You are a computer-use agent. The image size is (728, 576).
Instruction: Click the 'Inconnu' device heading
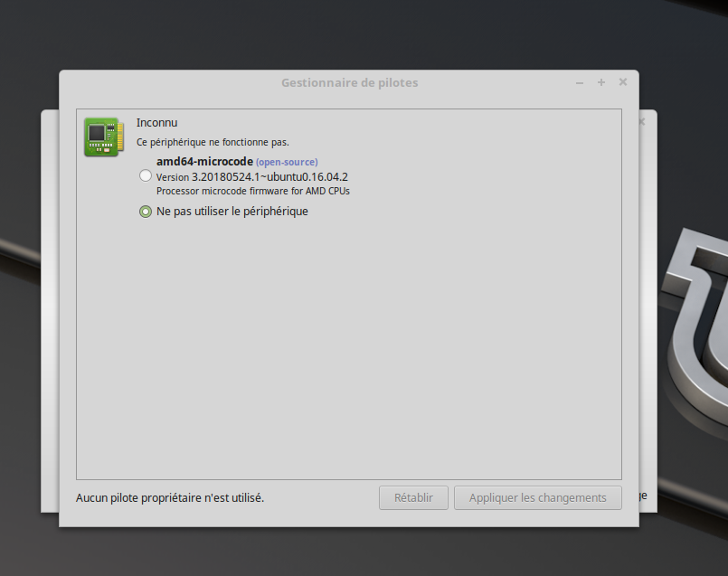(157, 122)
